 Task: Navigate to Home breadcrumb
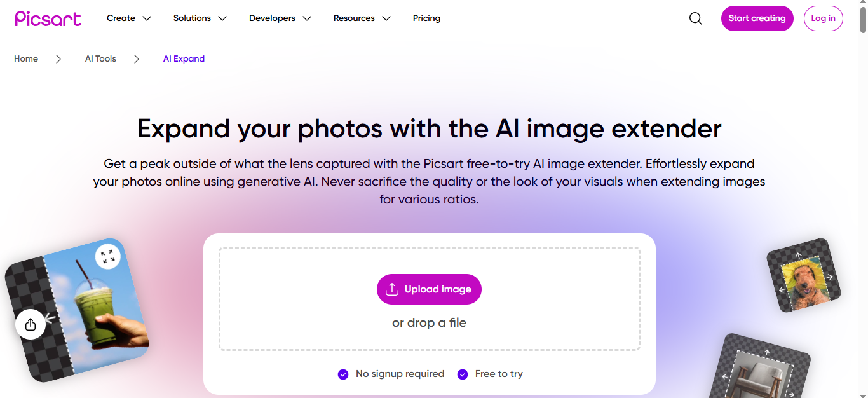[26, 58]
